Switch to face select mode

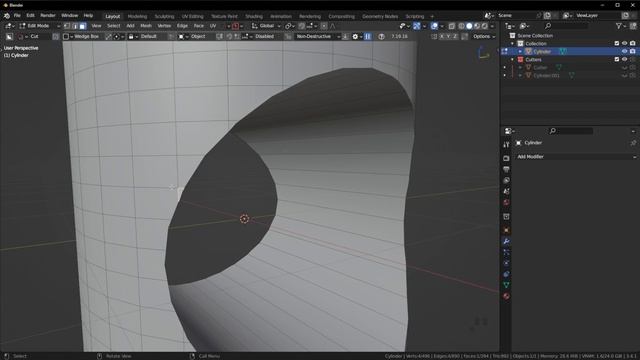pos(82,26)
